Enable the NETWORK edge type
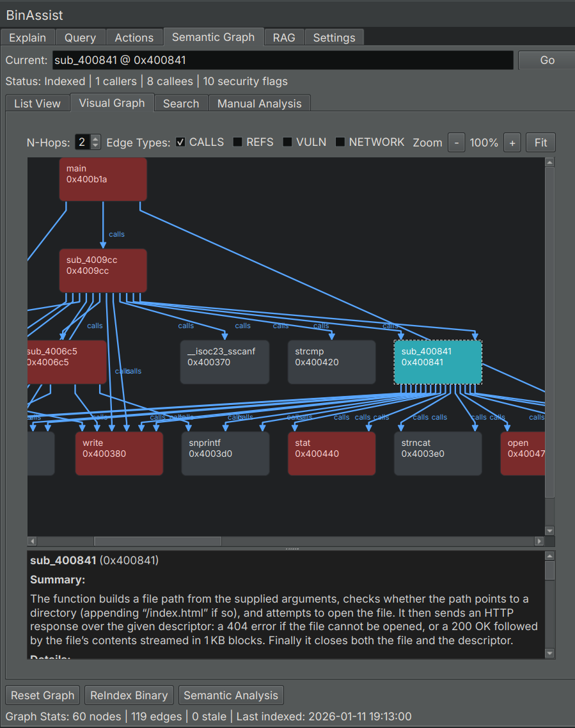 [340, 142]
